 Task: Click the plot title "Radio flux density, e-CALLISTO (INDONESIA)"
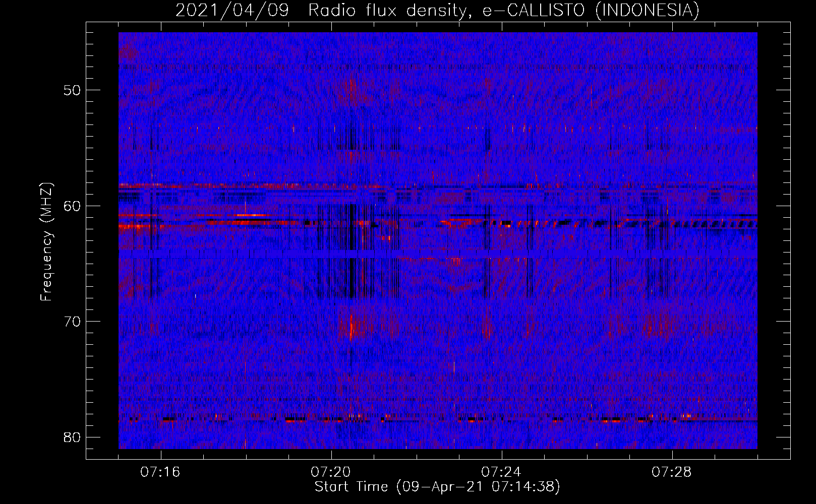coord(504,10)
